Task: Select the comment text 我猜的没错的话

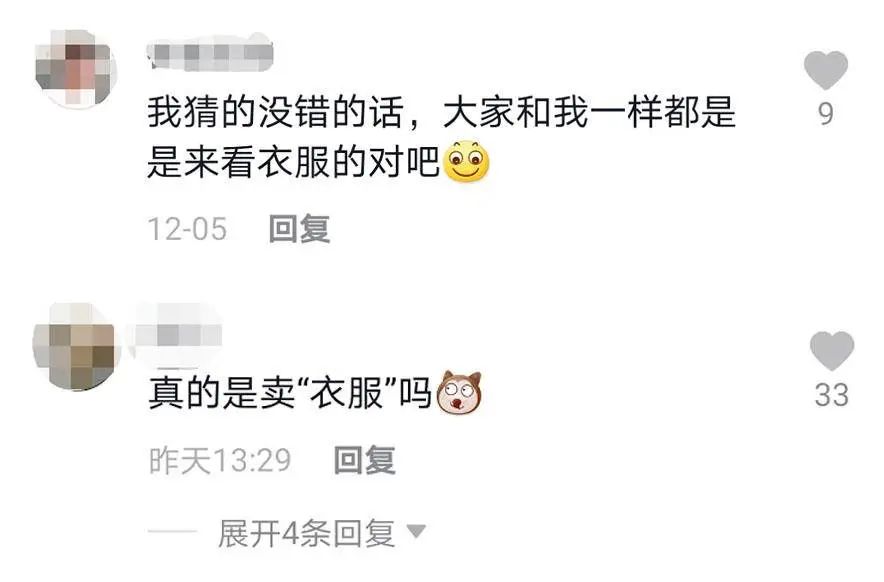Action: [276, 112]
